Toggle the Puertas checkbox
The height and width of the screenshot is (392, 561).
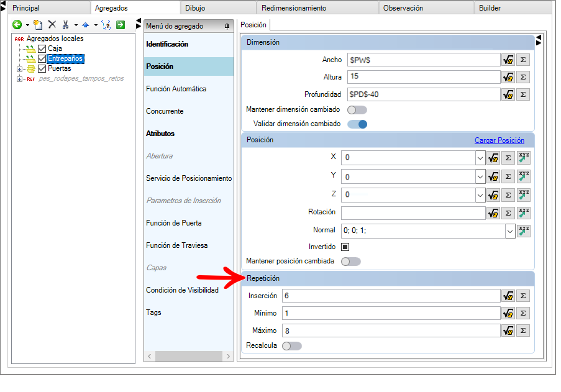tap(42, 69)
